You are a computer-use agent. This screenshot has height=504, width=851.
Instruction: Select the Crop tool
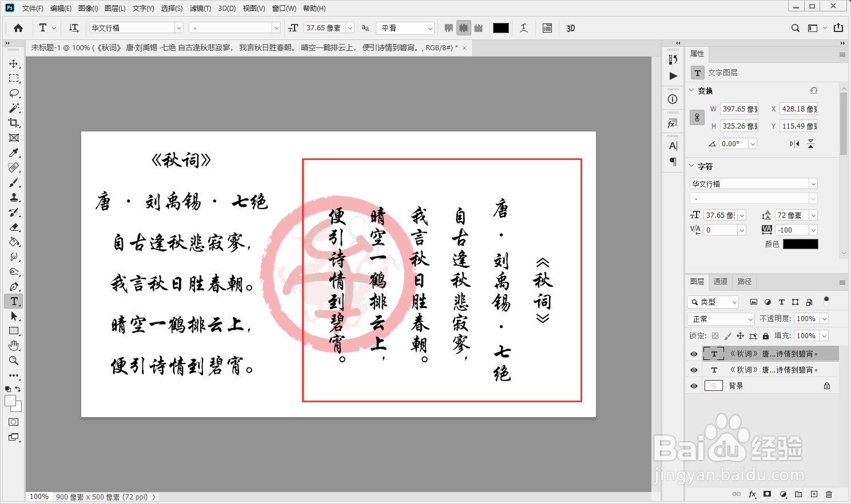(x=14, y=123)
